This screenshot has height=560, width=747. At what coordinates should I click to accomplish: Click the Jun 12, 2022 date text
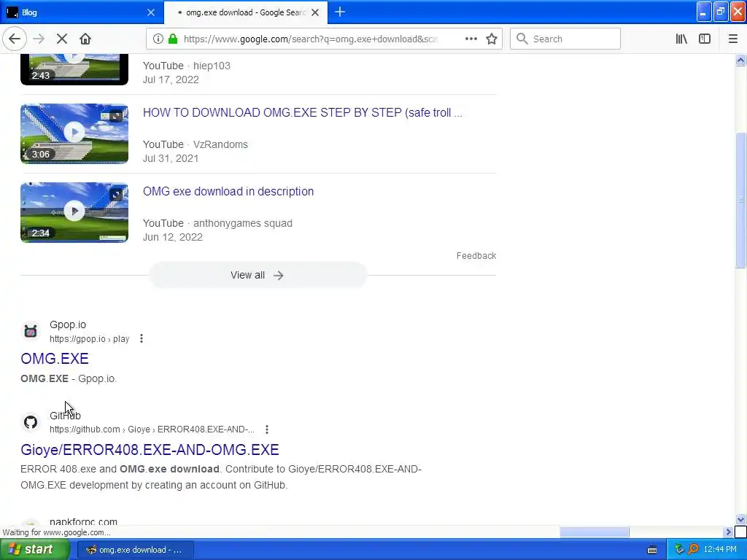coord(173,237)
